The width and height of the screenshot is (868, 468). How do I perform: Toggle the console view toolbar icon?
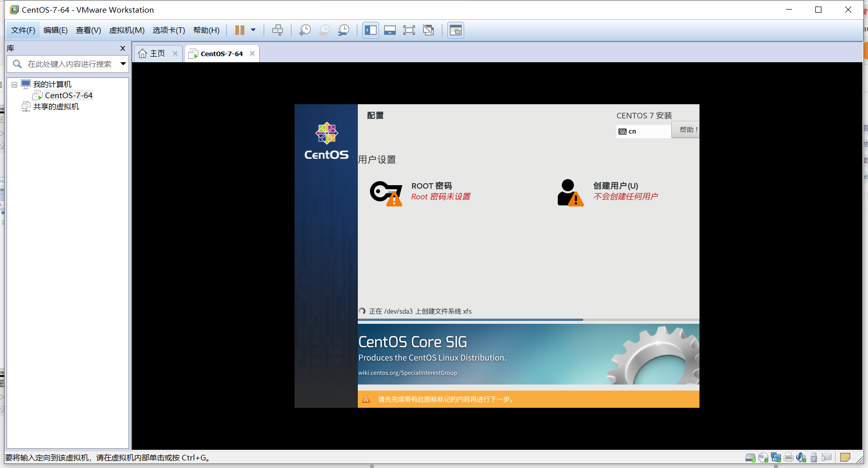point(456,30)
